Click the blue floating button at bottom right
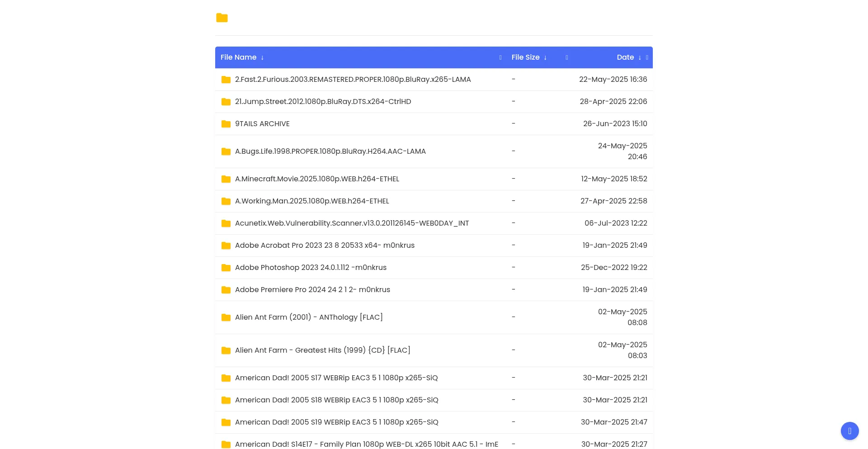 point(849,431)
